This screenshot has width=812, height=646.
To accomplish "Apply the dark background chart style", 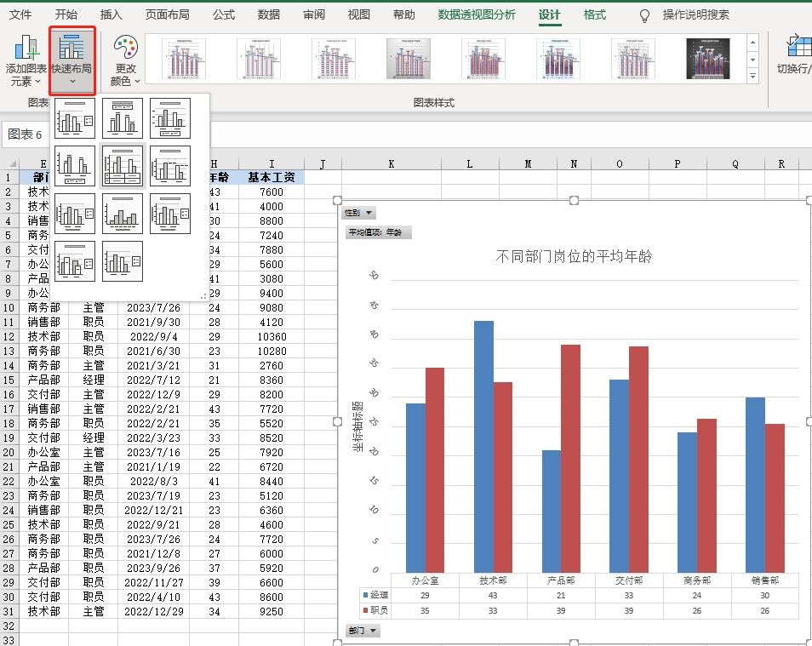I will click(x=707, y=59).
